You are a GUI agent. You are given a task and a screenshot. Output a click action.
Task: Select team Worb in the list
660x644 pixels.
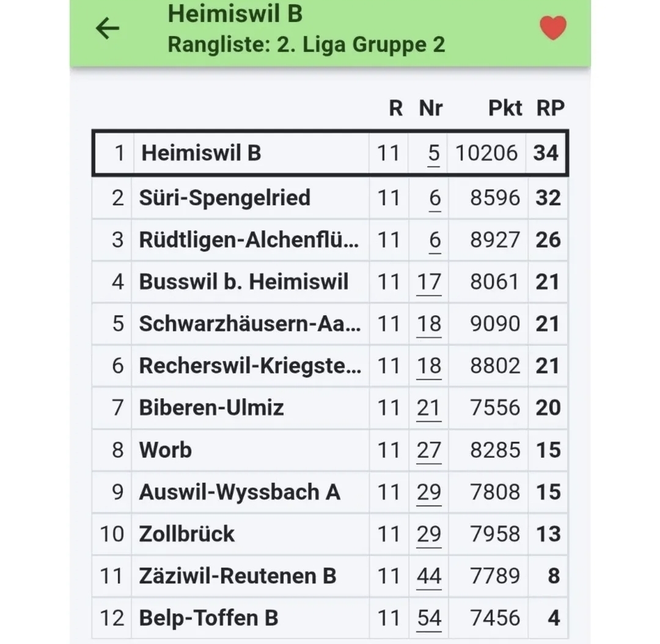166,450
